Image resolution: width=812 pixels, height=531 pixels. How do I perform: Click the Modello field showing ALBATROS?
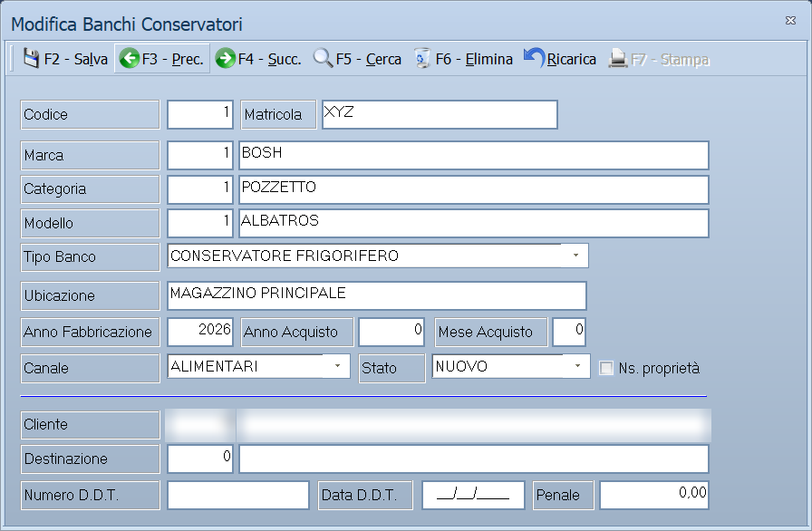tap(474, 224)
